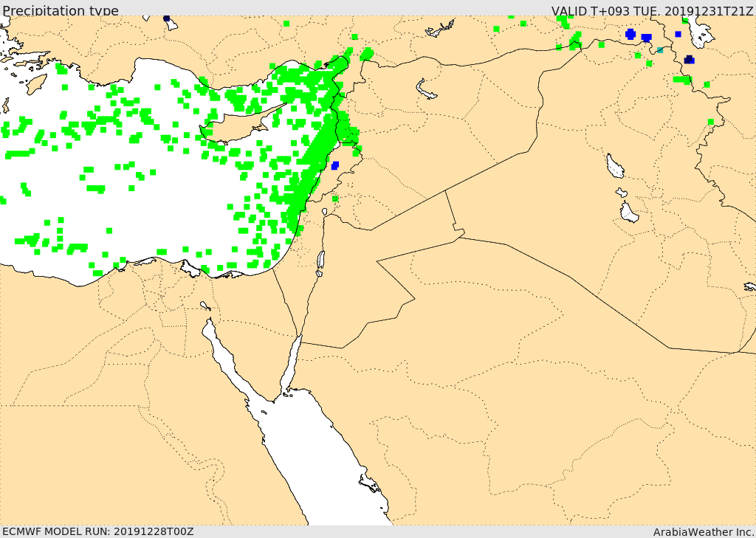Click the 'VALID T+093 TUE. 20191231T21Z' timestamp
Viewport: 756px width, 538px height.
(x=653, y=10)
